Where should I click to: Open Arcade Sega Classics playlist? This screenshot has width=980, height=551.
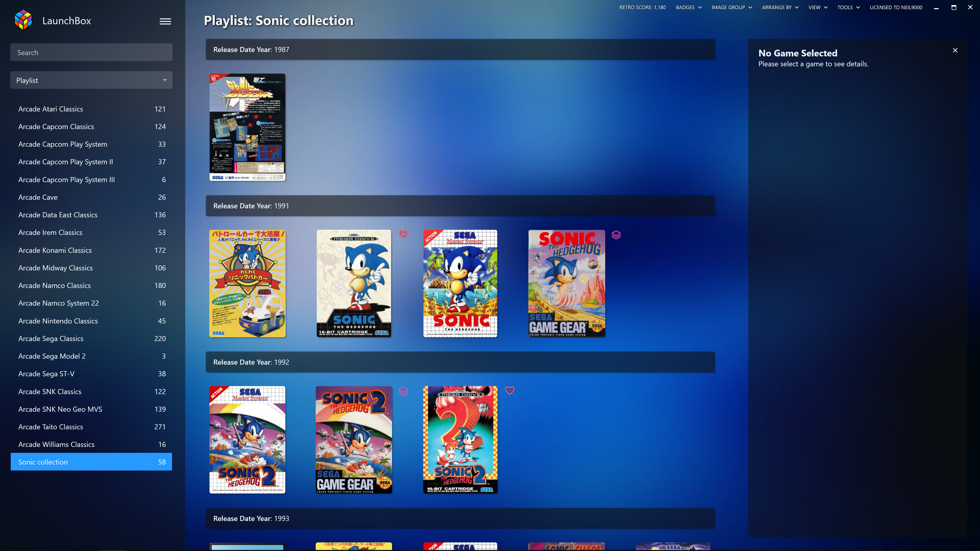91,339
